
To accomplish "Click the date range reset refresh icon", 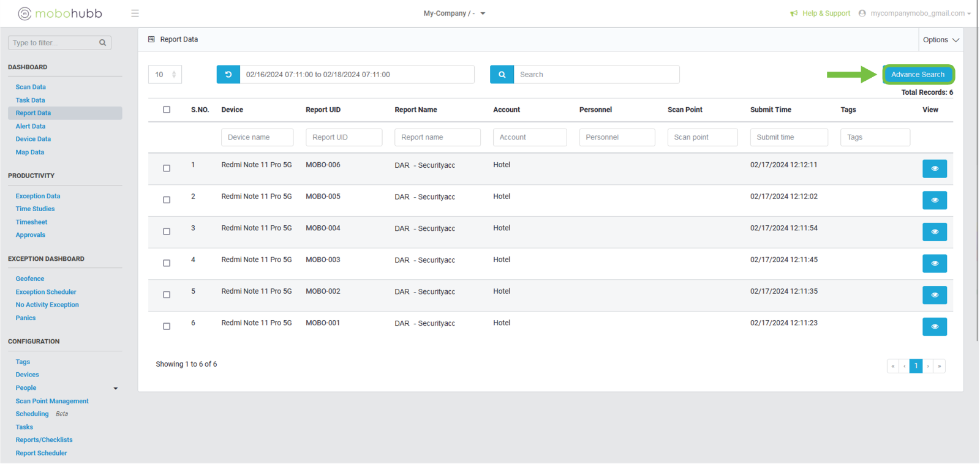I will click(228, 75).
